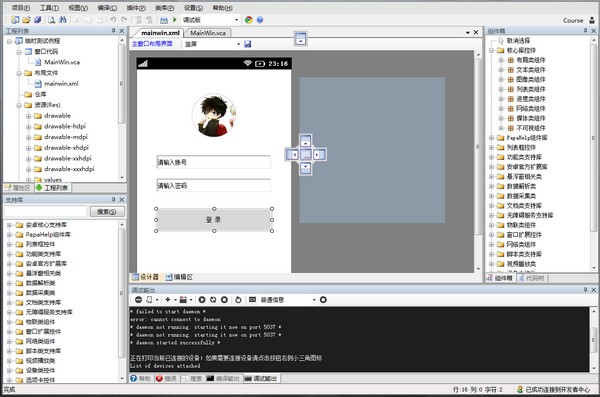Click the round avatar image in the designer
The height and width of the screenshot is (397, 600).
click(214, 115)
